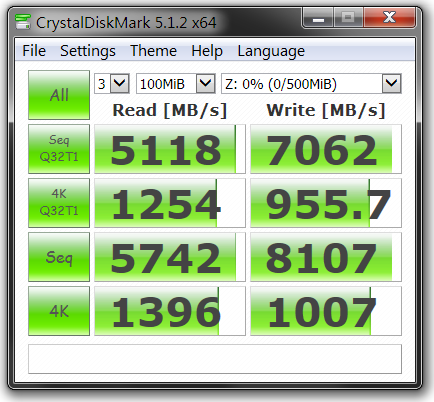434x402 pixels.
Task: Click the 4K Q32T1 write result 955.7
Action: click(x=326, y=203)
